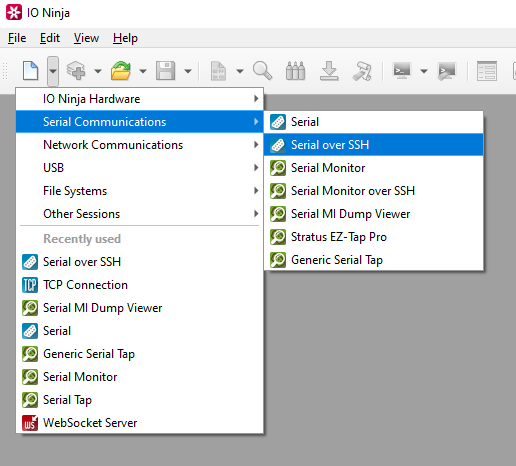Choose Serial Monitor in the submenu
This screenshot has width=516, height=466.
374,168
